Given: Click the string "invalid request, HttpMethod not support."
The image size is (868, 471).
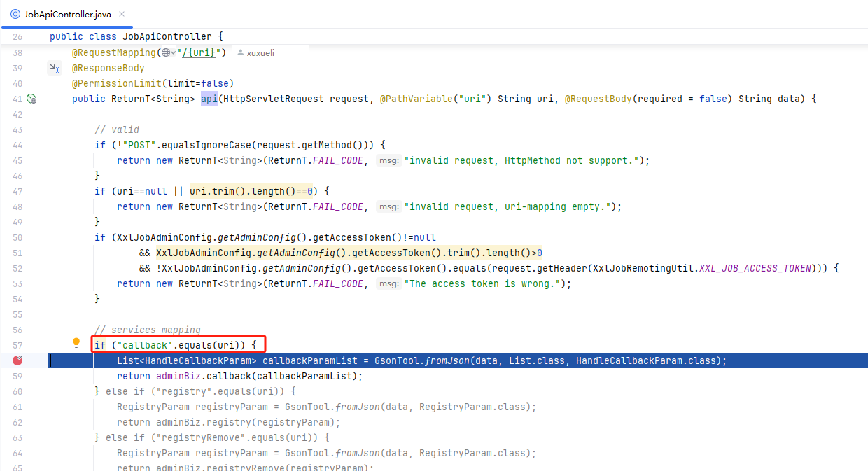Looking at the screenshot, I should pos(522,161).
